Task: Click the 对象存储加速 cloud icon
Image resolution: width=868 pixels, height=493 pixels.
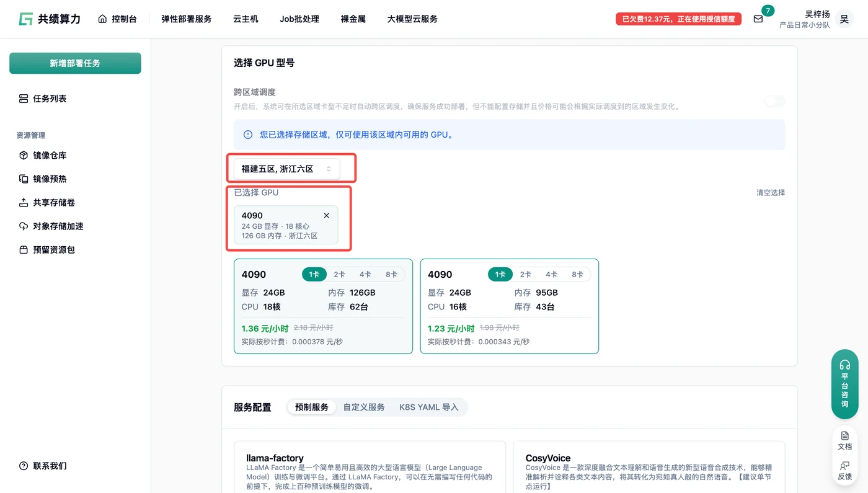Action: click(24, 226)
